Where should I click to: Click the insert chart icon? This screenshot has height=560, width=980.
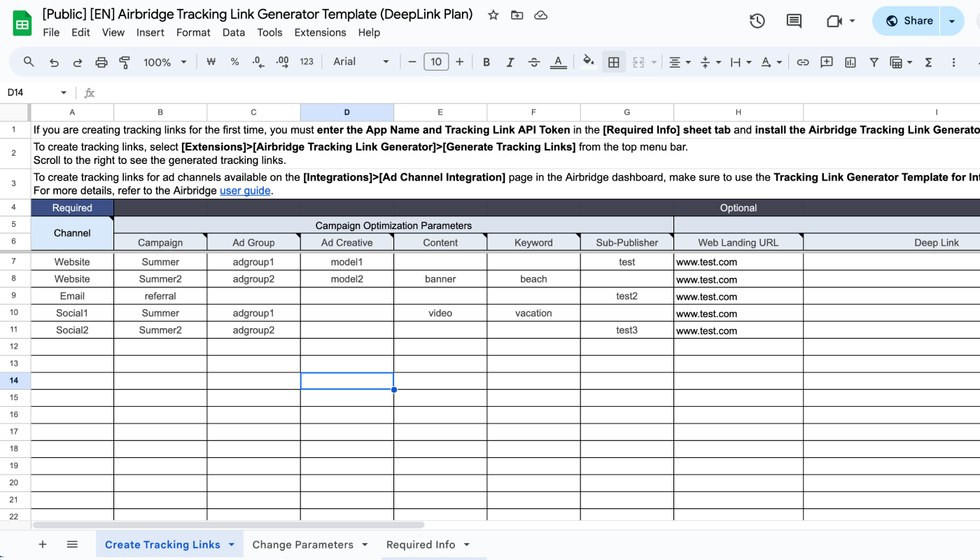[x=850, y=62]
